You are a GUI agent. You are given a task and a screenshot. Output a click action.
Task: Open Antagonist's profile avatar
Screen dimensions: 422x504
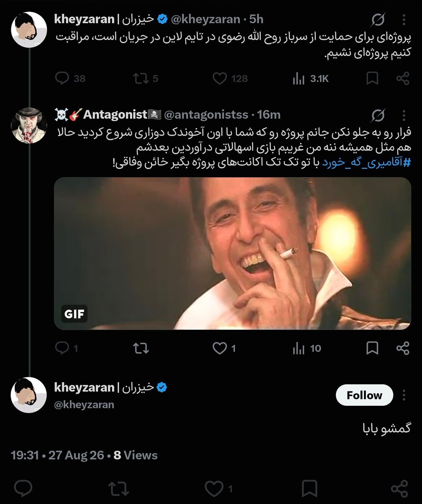(28, 124)
